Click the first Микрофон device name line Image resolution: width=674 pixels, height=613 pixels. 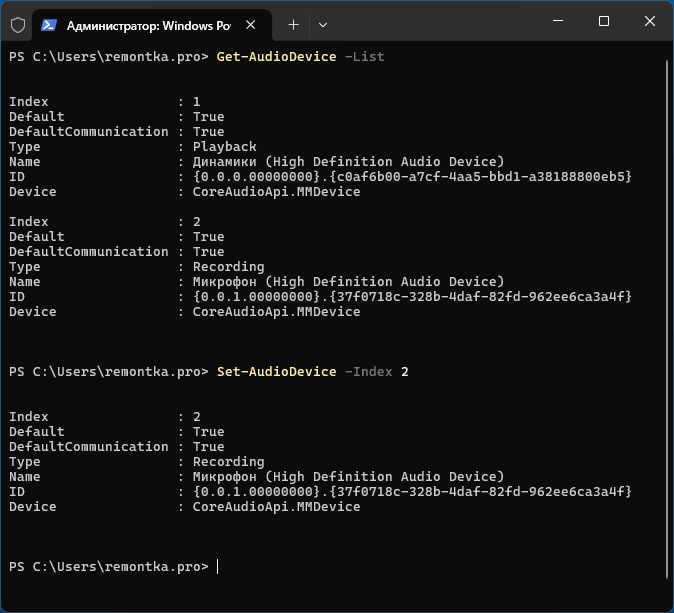coord(348,282)
